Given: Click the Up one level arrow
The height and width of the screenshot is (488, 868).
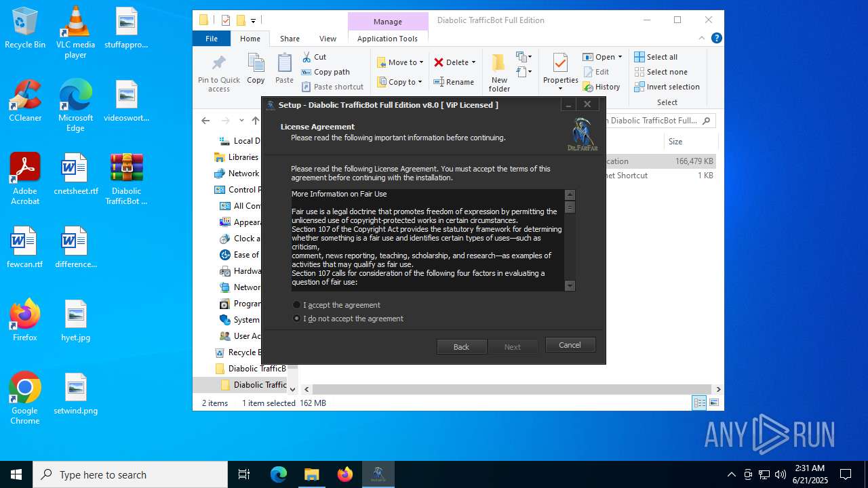Looking at the screenshot, I should click(255, 121).
